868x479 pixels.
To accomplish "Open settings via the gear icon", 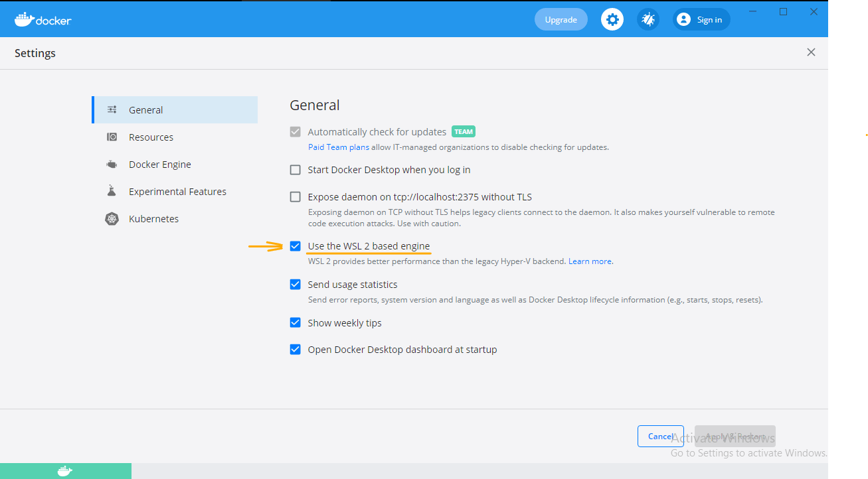I will pos(612,19).
